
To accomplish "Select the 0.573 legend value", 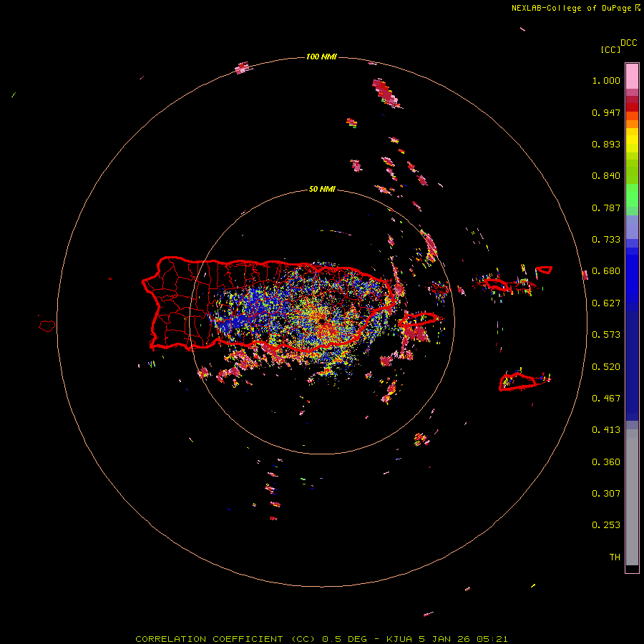I will coord(606,335).
